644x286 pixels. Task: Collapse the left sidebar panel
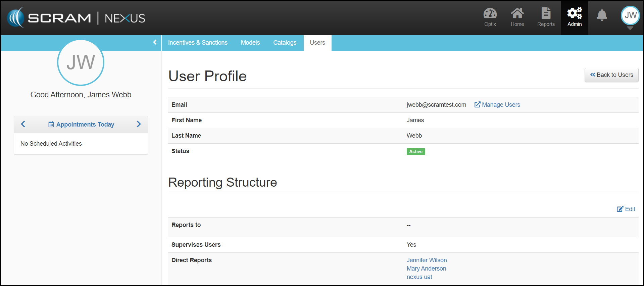pyautogui.click(x=155, y=42)
